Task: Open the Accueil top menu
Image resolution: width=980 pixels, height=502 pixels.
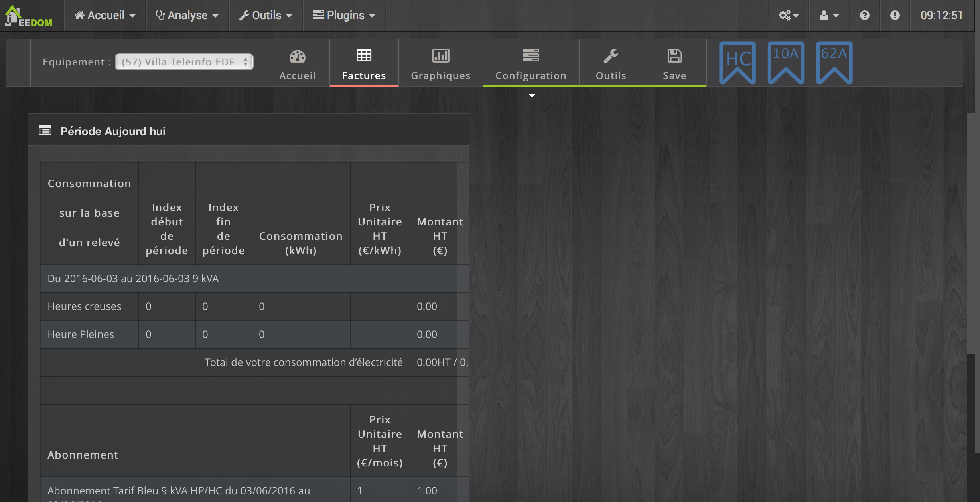Action: pyautogui.click(x=105, y=15)
